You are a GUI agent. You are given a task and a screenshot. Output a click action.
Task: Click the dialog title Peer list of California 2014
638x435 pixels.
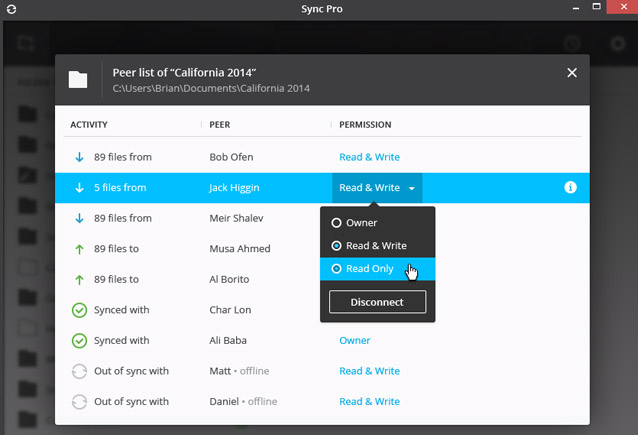184,73
